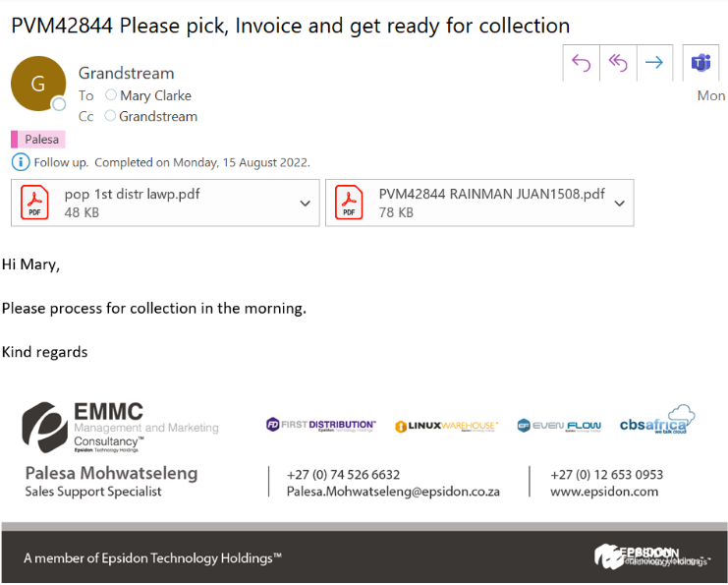Click the Grandstream sender avatar

click(37, 83)
